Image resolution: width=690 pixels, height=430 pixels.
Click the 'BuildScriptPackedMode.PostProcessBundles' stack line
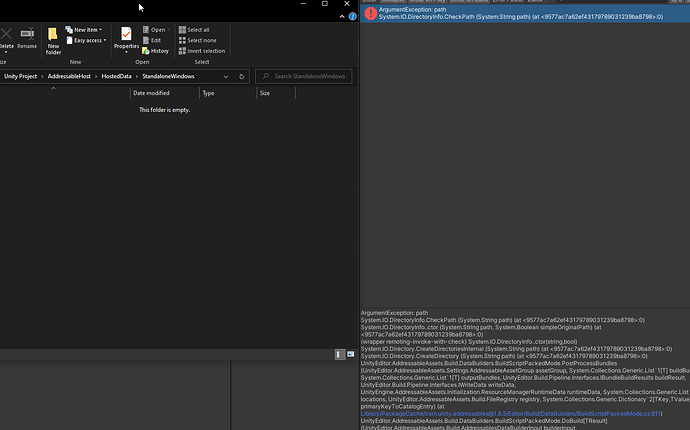[489, 364]
